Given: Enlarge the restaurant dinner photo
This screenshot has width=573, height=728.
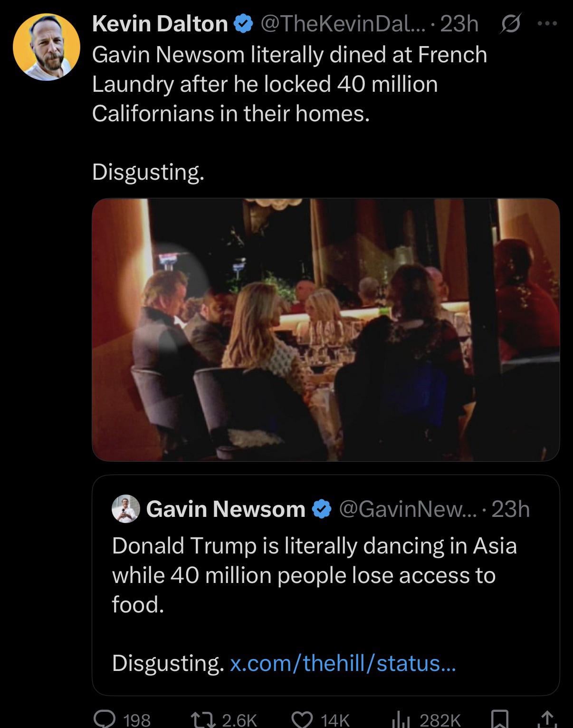Looking at the screenshot, I should tap(325, 330).
